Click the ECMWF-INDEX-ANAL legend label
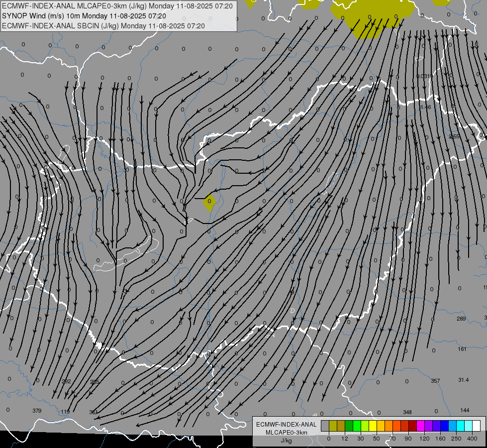 coord(286,425)
